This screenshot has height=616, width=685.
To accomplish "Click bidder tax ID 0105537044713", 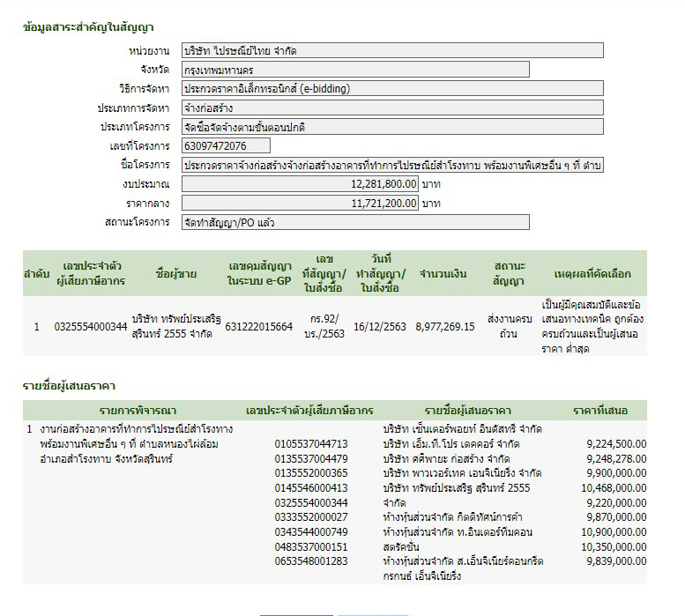I will 311,444.
